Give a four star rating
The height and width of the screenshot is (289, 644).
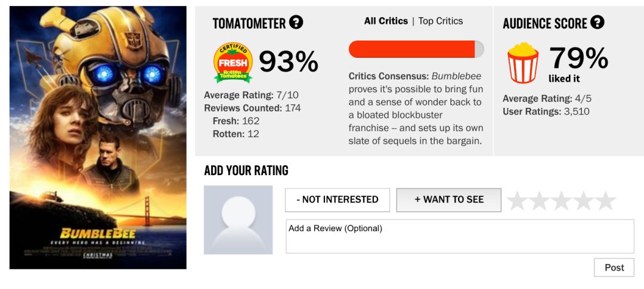583,201
